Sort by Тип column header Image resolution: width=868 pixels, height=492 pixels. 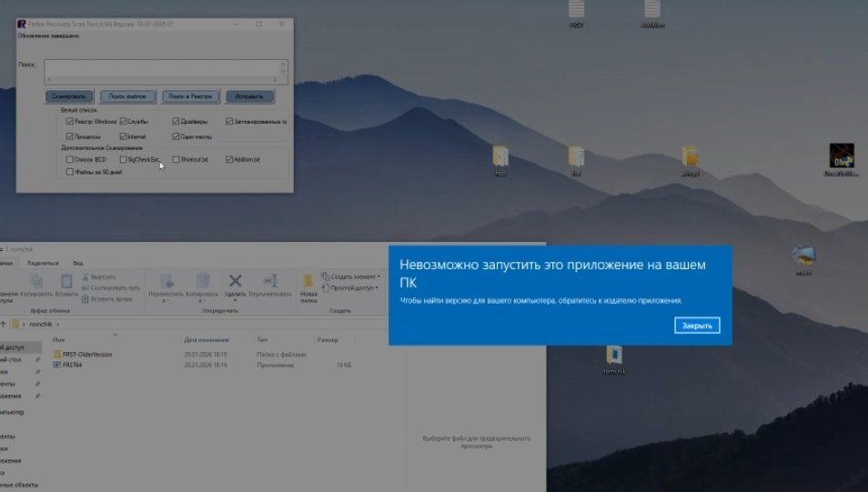click(x=262, y=340)
